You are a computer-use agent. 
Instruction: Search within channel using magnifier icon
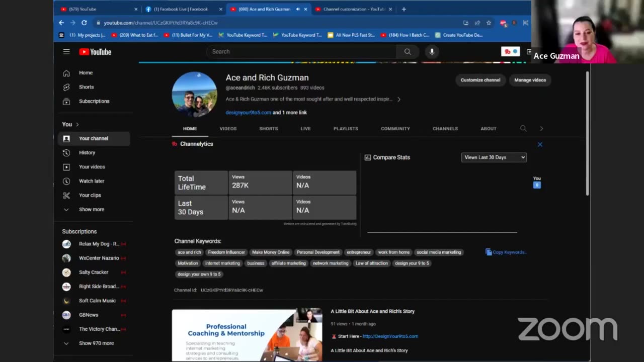[523, 128]
